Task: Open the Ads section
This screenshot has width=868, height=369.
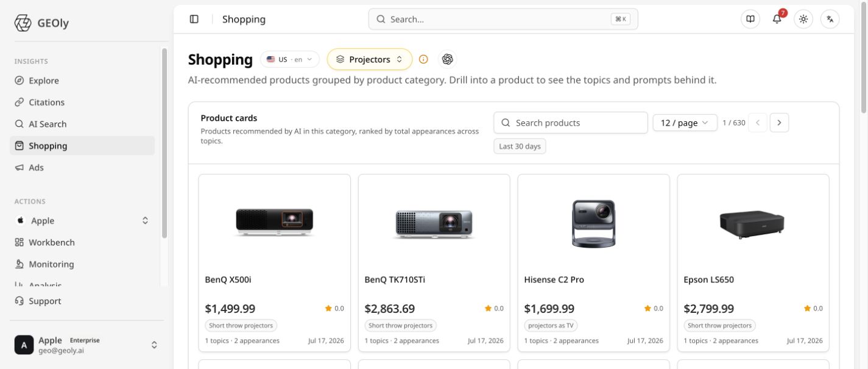Action: coord(82,167)
